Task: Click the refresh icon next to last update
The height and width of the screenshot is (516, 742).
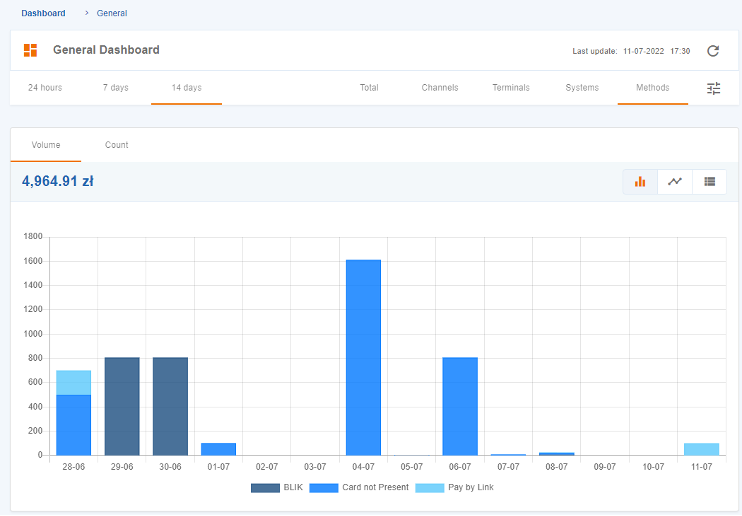Action: (x=713, y=51)
